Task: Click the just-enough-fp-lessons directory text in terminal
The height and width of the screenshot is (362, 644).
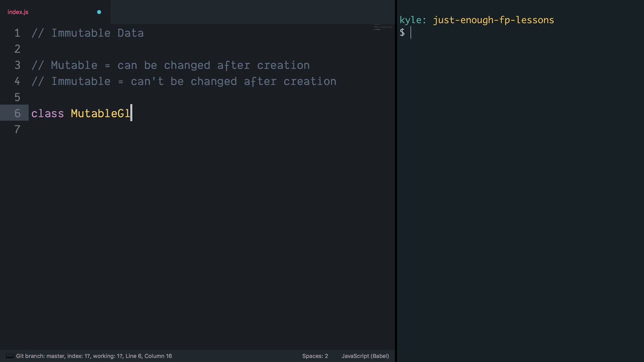Action: 493,20
